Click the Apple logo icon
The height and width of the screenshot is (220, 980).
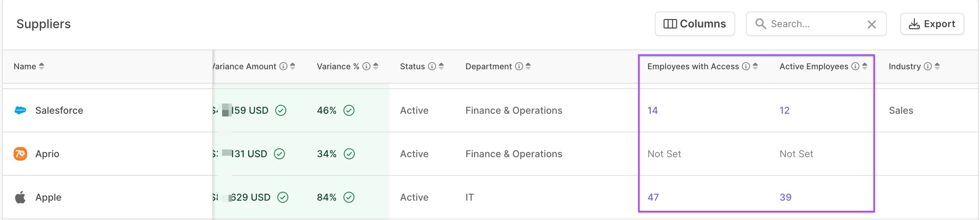click(20, 197)
